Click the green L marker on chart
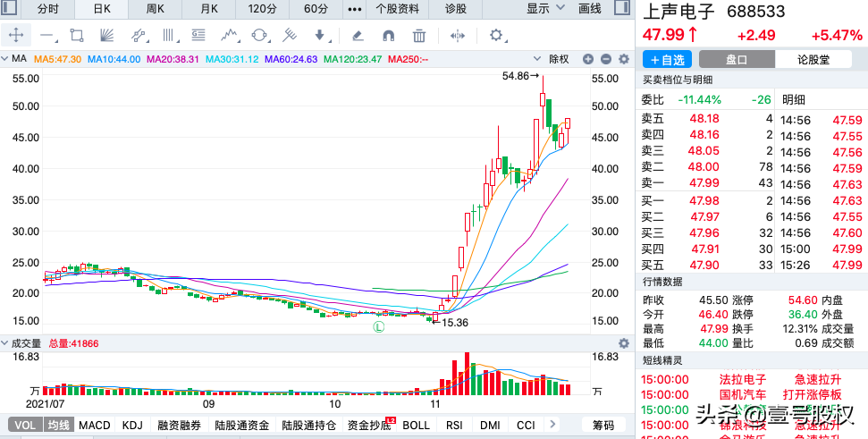 [x=379, y=327]
